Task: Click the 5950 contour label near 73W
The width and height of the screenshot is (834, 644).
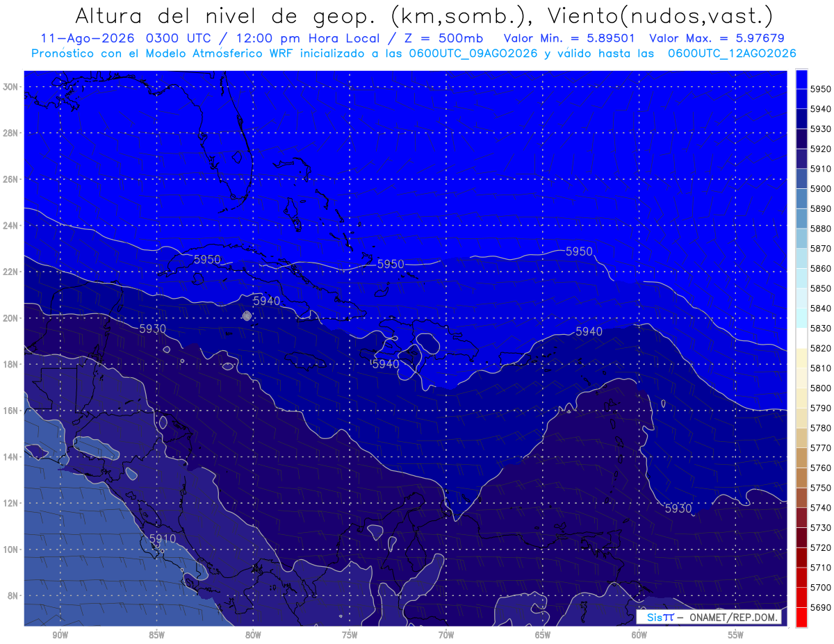Action: point(391,264)
